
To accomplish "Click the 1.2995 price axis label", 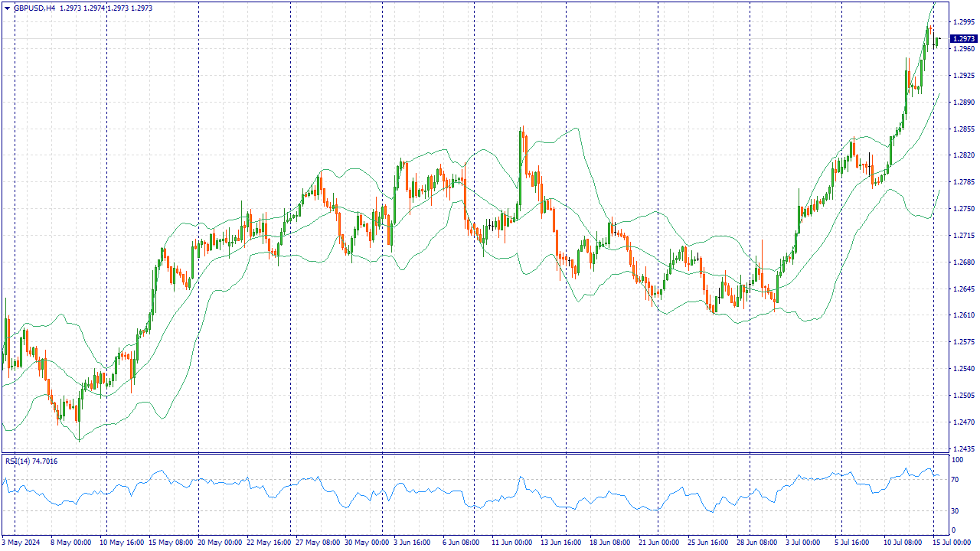I will [x=964, y=22].
